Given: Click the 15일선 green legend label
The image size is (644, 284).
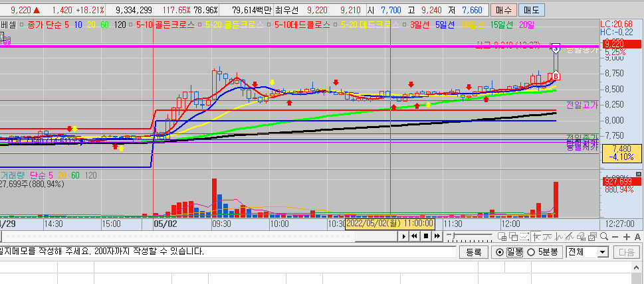Looking at the screenshot, I should [501, 25].
